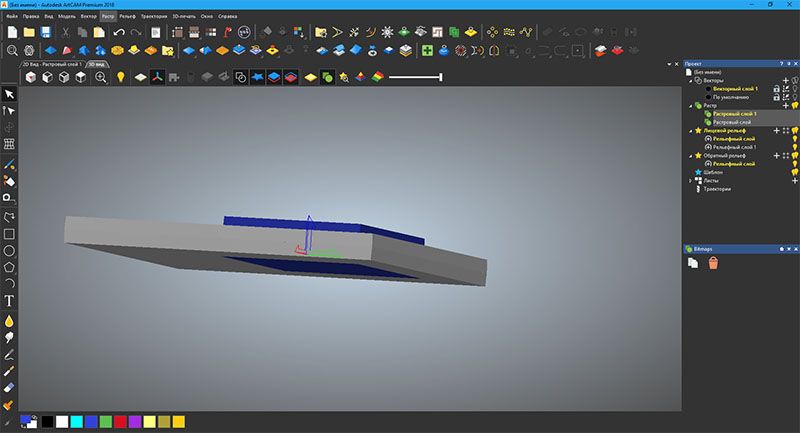This screenshot has height=433, width=800.
Task: Select the eraser tool in left toolbar
Action: (9, 388)
